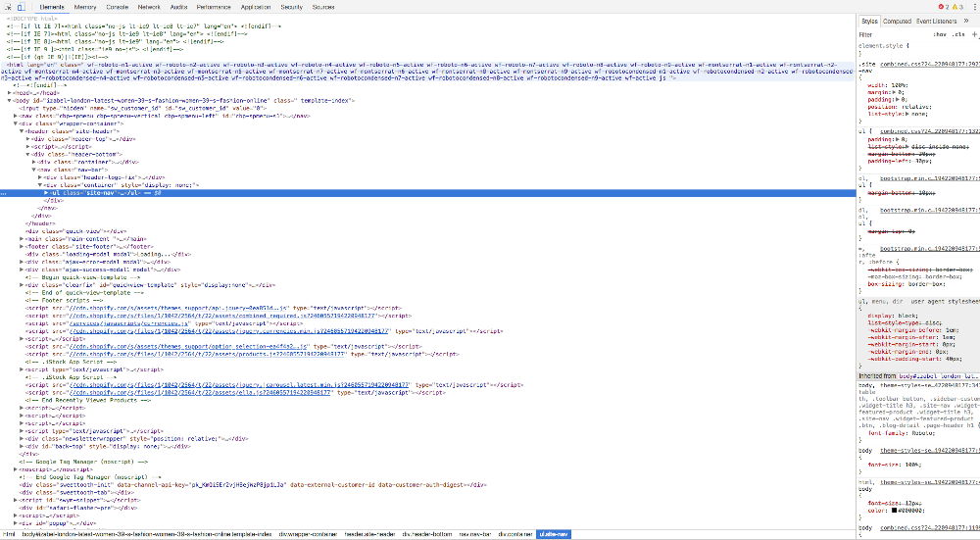Expand the margin shorthand in .site-nav rule
The image size is (980, 540).
click(897, 92)
